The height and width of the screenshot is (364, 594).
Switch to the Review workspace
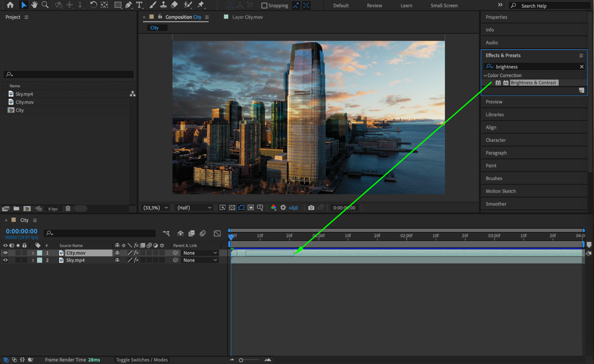(374, 6)
